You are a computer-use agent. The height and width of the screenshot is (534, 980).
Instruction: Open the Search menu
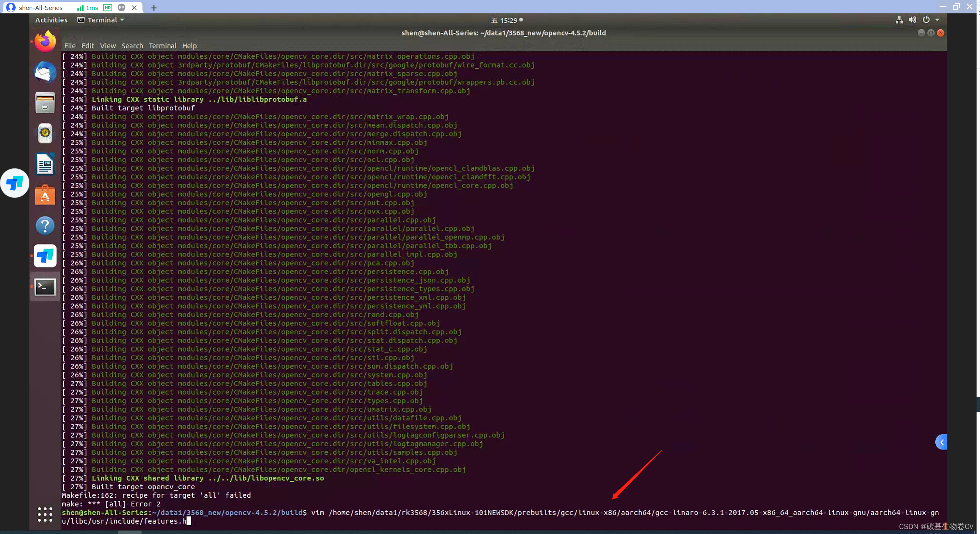pyautogui.click(x=132, y=46)
